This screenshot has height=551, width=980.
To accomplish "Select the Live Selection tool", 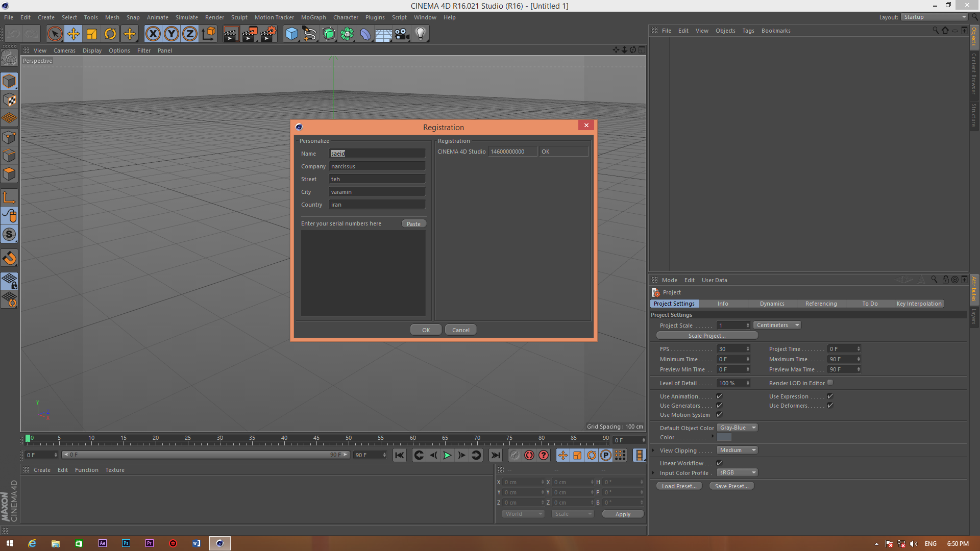I will click(55, 34).
